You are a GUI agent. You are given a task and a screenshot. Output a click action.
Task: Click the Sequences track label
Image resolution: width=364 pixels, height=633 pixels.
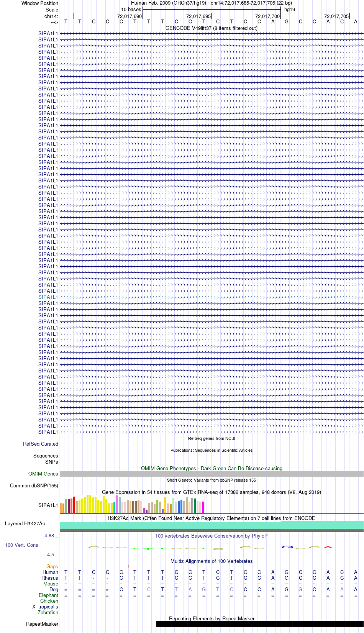(46, 456)
